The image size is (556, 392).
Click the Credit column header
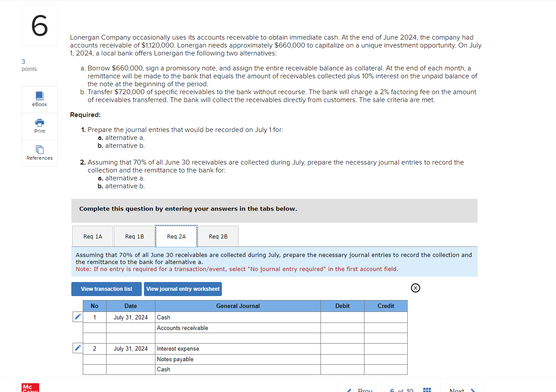click(386, 306)
